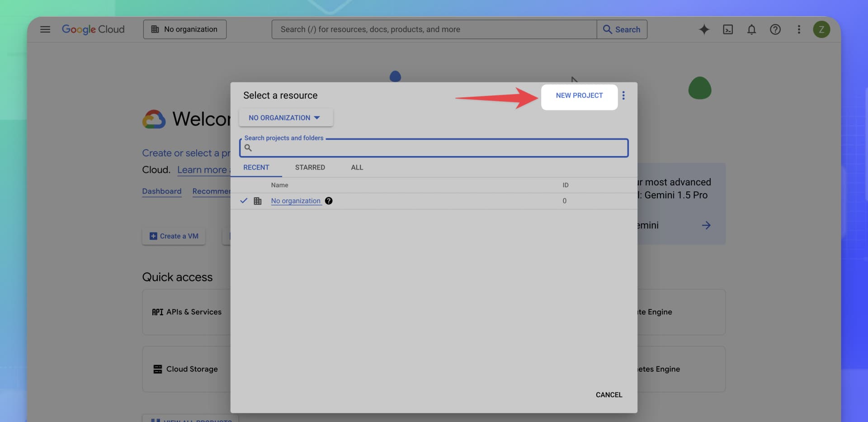Open the NO ORGANIZATION dropdown
Screen dimensions: 868x422
(285, 118)
